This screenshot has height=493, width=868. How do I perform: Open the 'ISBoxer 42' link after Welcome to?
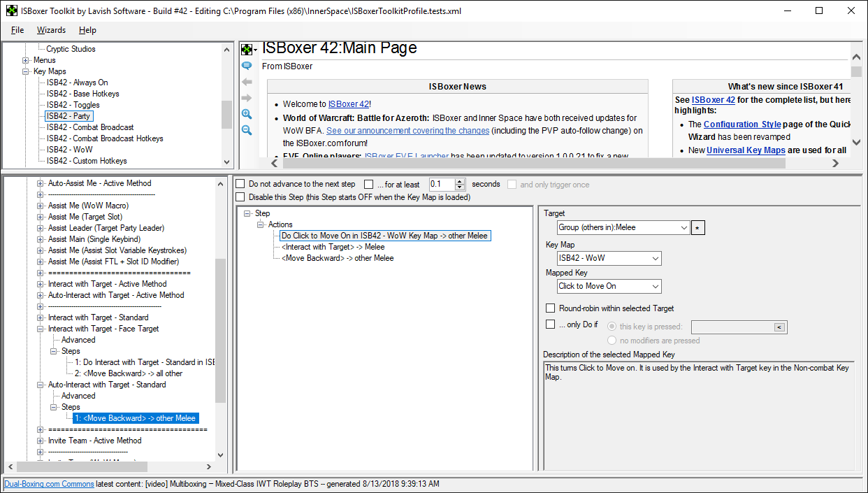point(349,104)
